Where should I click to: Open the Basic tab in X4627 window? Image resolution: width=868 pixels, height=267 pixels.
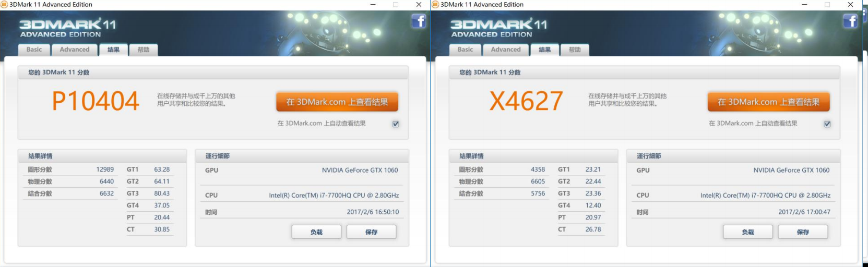tap(466, 50)
